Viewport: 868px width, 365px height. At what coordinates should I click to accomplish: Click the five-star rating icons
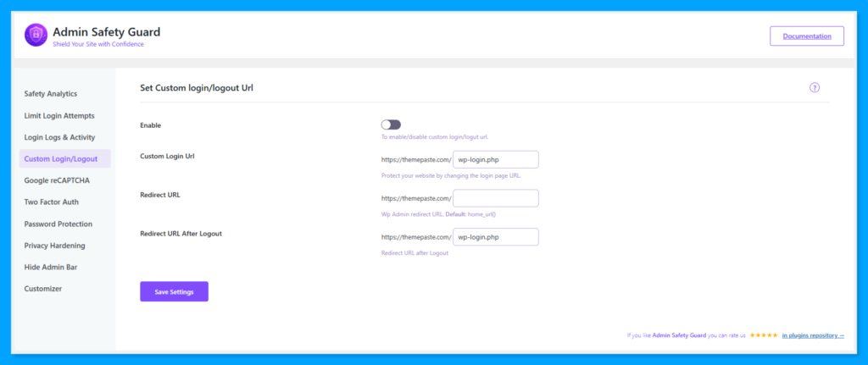click(x=764, y=335)
